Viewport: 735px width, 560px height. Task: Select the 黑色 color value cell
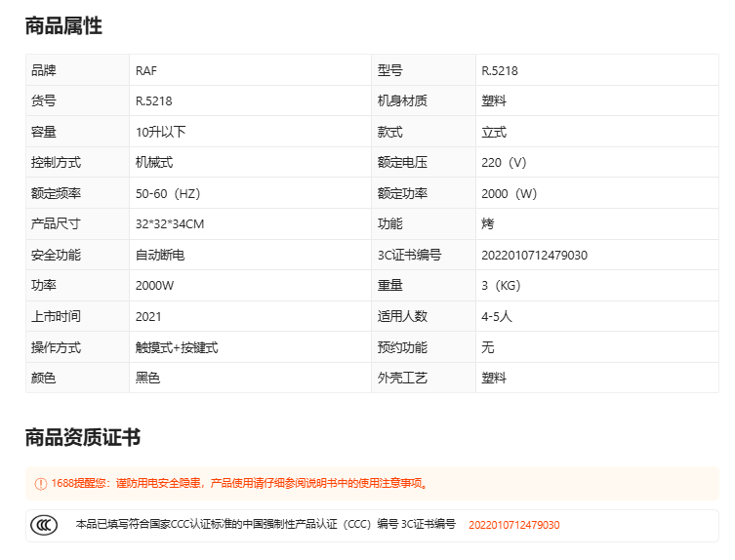[147, 378]
